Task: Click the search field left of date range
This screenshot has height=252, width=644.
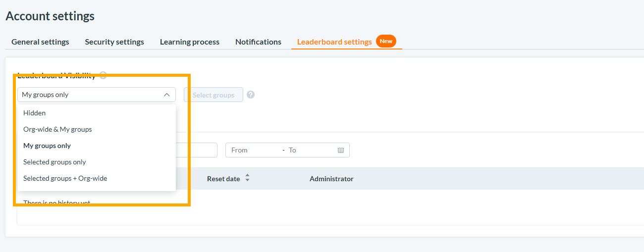Action: click(x=196, y=150)
